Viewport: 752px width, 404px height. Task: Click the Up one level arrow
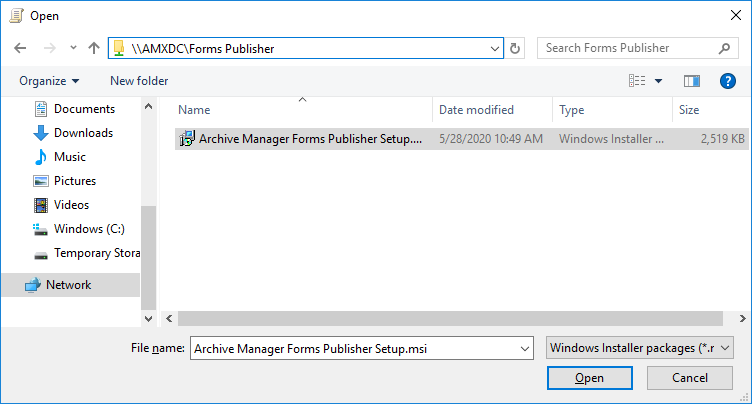click(94, 48)
